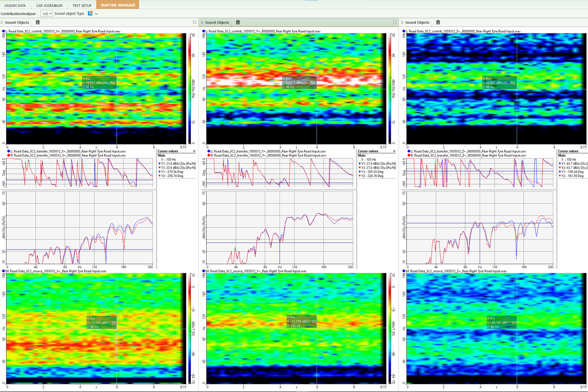Toggle red R: X+ transfer unv legend marker
Image resolution: width=588 pixels, height=392 pixels.
pos(9,156)
